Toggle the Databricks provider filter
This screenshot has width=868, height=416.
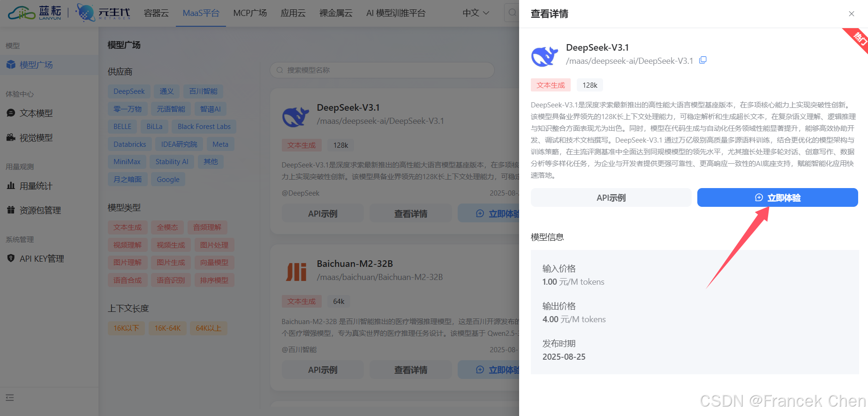pyautogui.click(x=130, y=144)
